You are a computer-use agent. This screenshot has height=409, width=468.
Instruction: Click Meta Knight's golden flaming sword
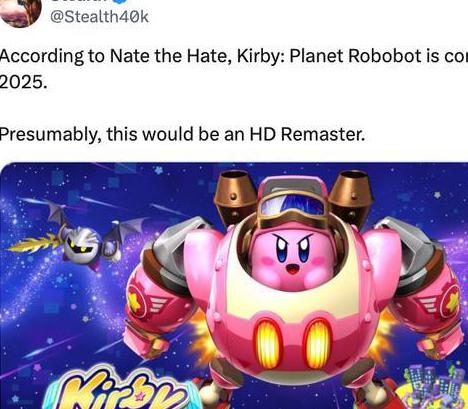tap(34, 243)
